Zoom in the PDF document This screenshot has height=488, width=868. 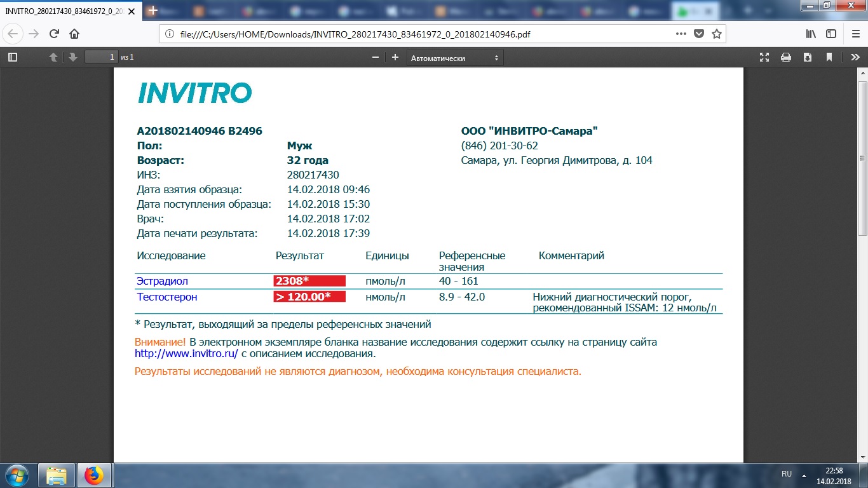[395, 57]
